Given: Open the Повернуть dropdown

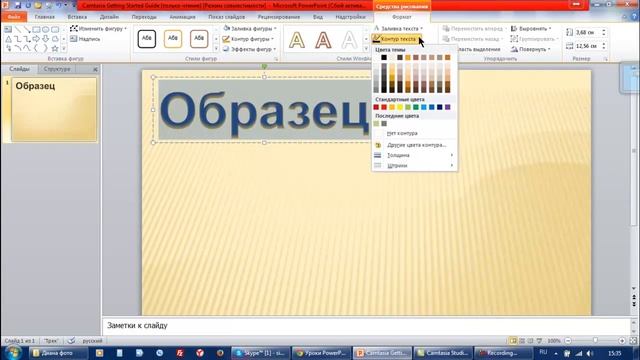Looking at the screenshot, I should [x=531, y=49].
